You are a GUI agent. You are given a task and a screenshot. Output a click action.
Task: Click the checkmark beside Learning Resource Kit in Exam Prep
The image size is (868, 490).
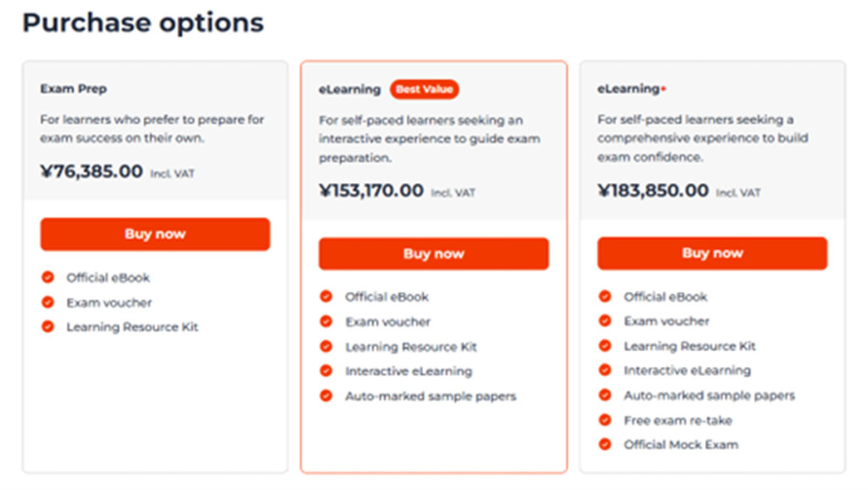coord(47,326)
